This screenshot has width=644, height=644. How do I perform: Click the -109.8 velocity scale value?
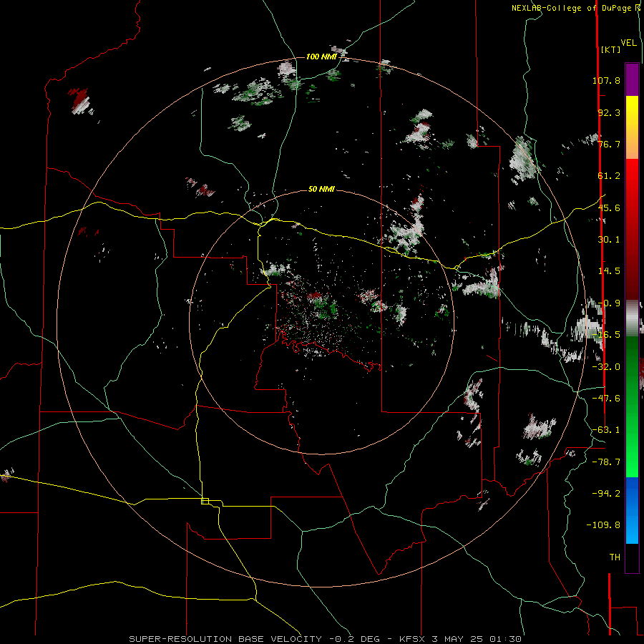(603, 525)
